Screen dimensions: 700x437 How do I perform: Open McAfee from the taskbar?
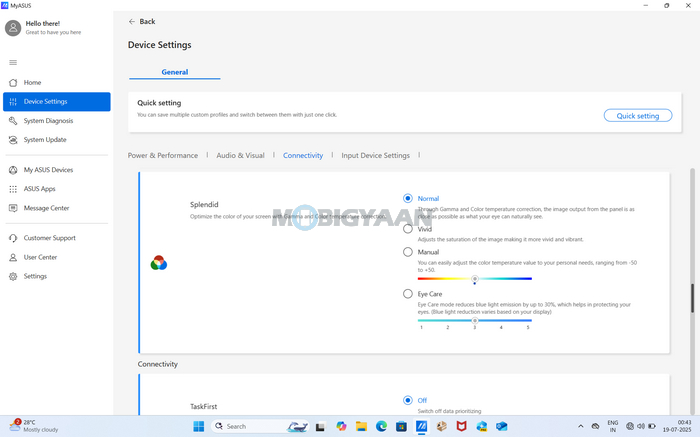[462, 426]
